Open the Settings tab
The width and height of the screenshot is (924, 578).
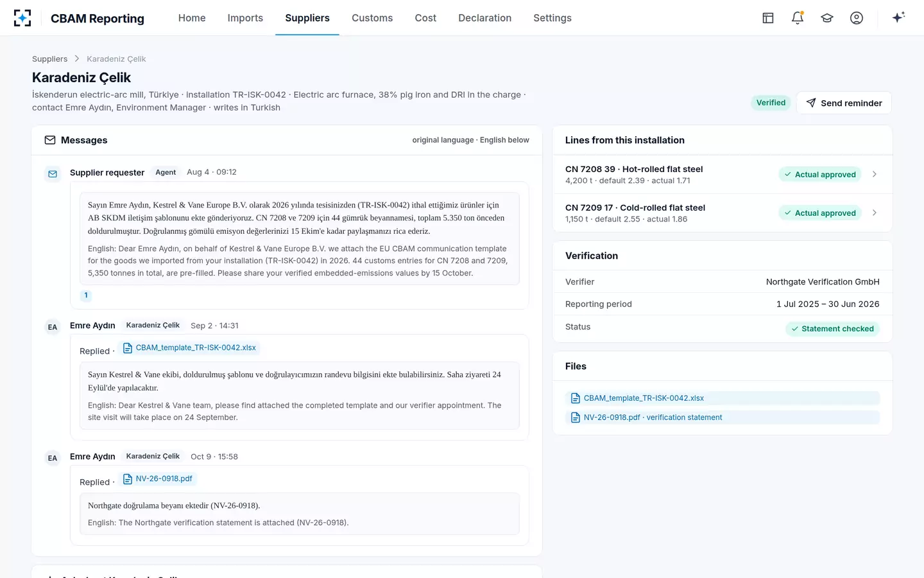[x=552, y=18]
